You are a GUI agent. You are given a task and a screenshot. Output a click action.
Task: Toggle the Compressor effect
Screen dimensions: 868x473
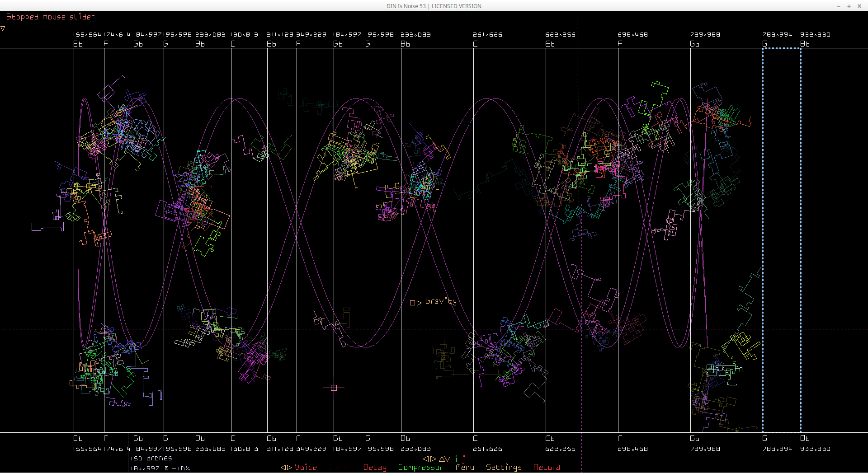click(420, 468)
